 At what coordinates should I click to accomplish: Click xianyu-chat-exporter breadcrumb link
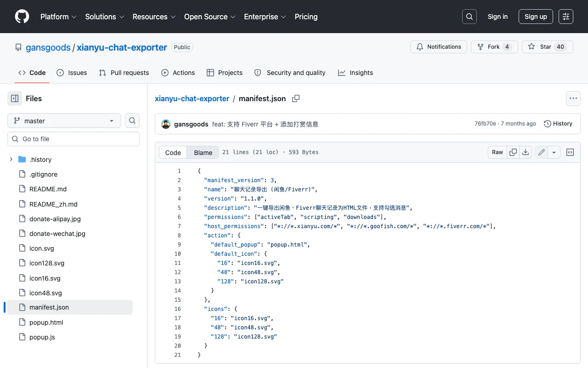point(192,98)
